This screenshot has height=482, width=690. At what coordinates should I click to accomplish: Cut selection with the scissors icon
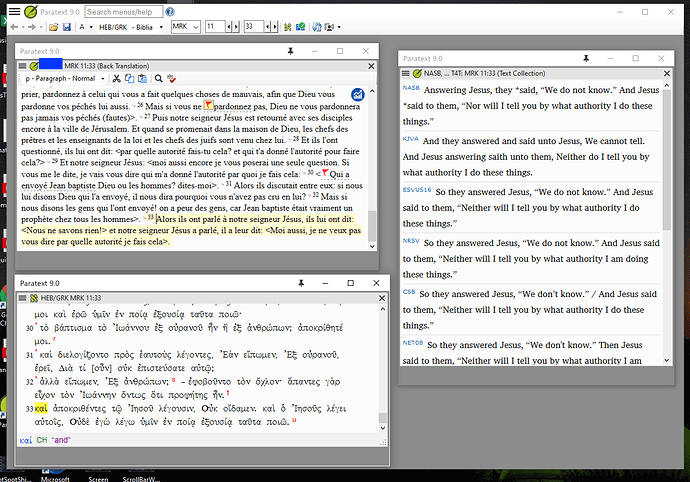coord(117,78)
